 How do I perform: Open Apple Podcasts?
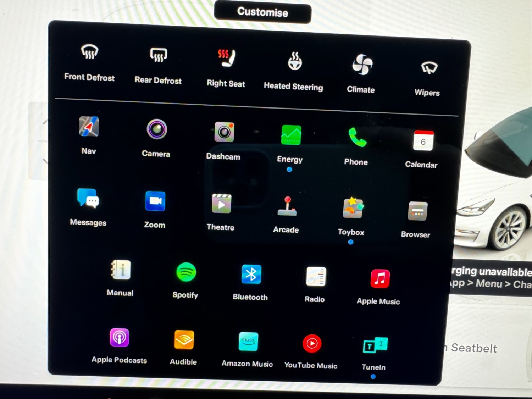tap(120, 338)
